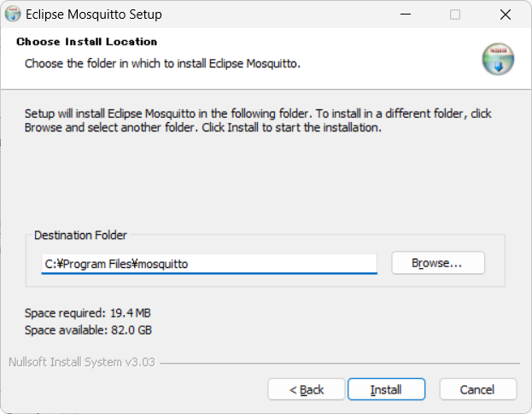Viewport: 532px width, 414px height.
Task: Open the Browse... folder picker
Action: click(x=437, y=263)
